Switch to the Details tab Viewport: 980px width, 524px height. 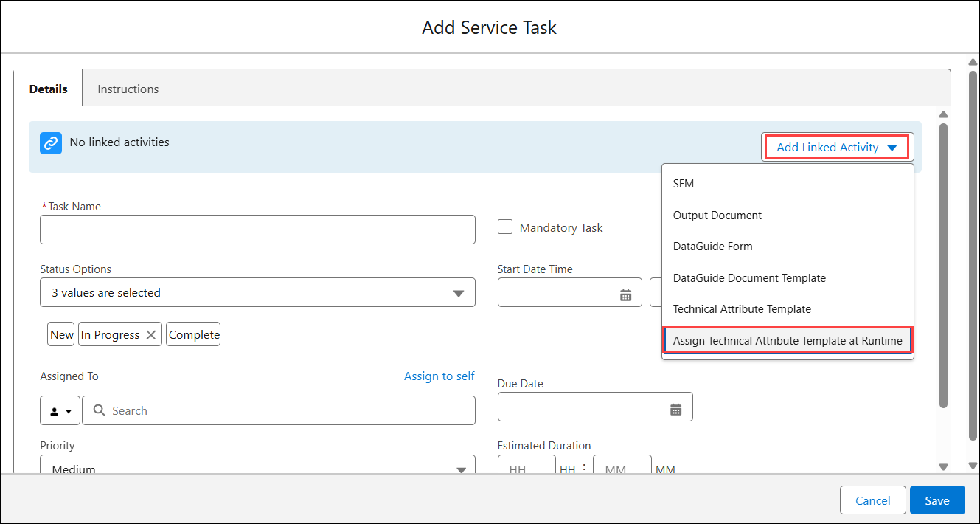tap(49, 89)
